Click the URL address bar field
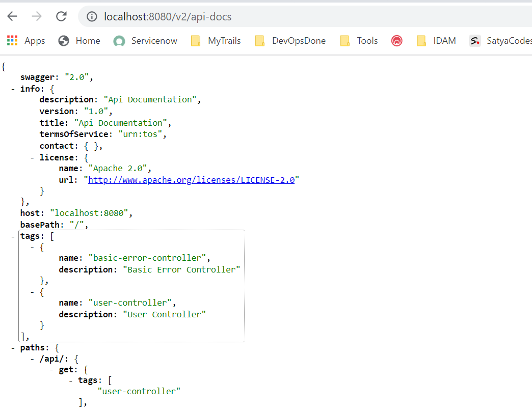This screenshot has height=410, width=532. [x=306, y=17]
